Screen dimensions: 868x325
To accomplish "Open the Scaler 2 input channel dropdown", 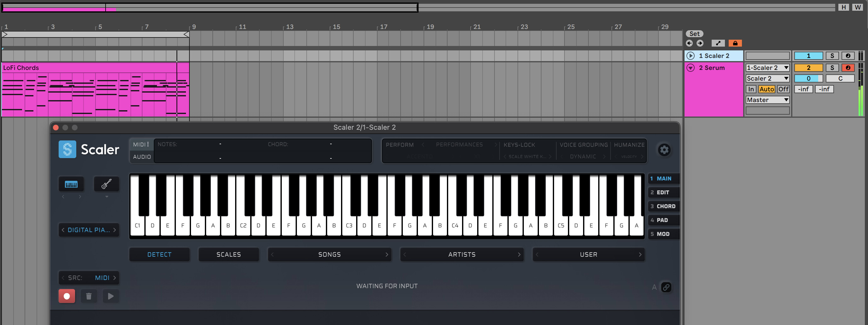I will tap(767, 78).
